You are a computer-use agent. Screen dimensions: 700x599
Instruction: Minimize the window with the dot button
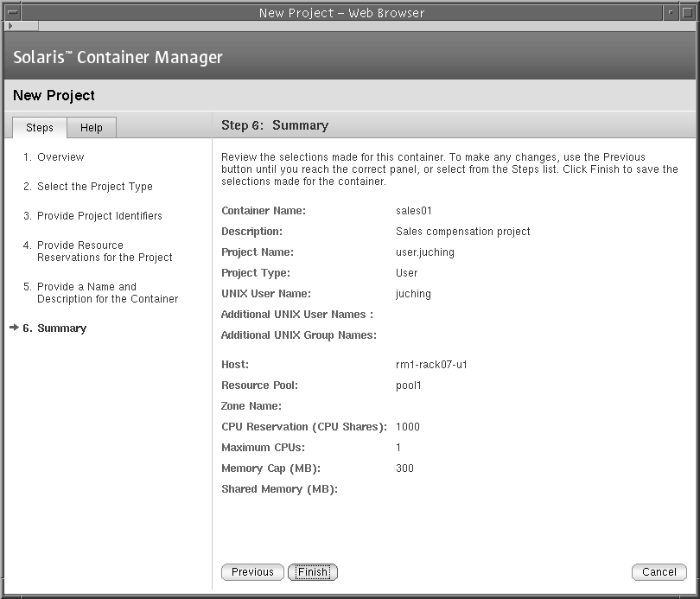(x=670, y=12)
